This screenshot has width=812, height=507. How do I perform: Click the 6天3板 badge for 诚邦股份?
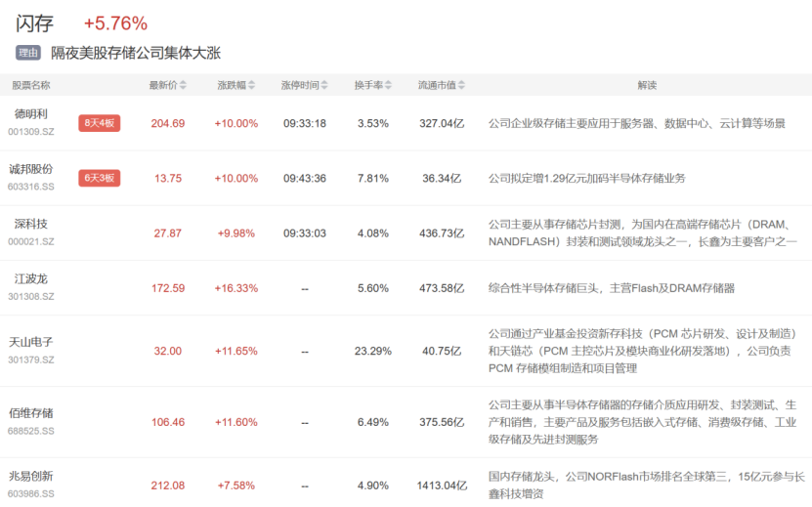pos(100,178)
